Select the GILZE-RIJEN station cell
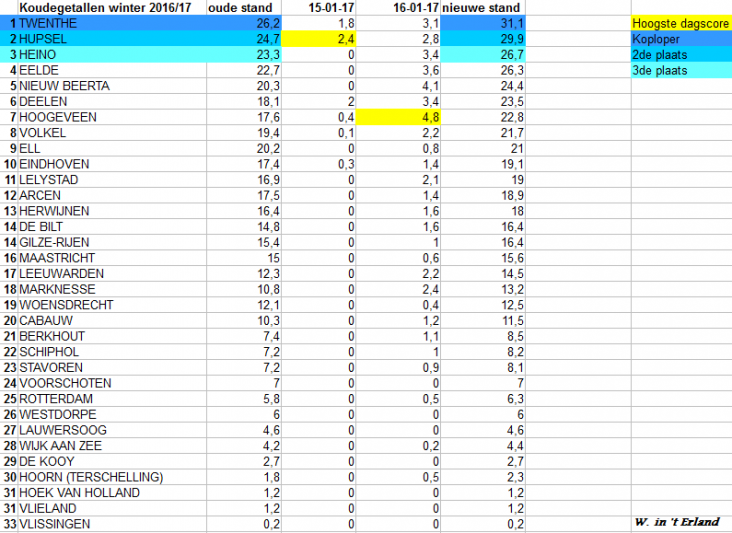The width and height of the screenshot is (732, 533). pos(112,242)
